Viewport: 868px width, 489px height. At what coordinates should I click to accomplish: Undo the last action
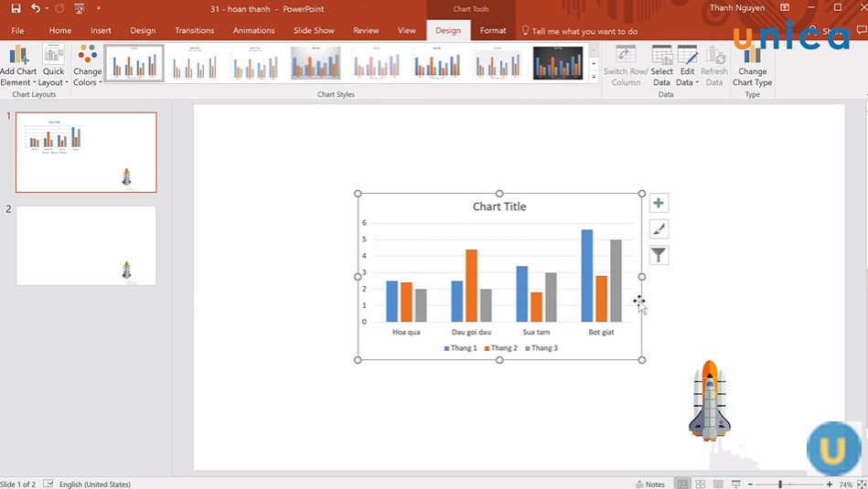tap(36, 8)
